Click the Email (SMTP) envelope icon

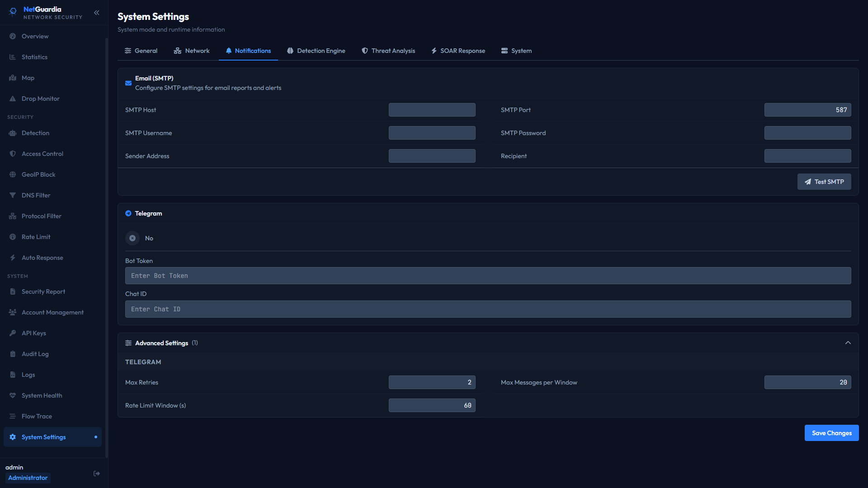128,83
